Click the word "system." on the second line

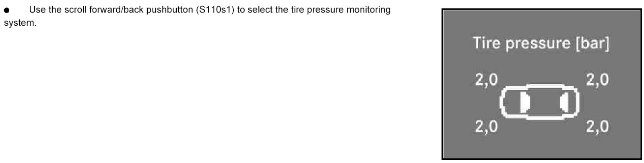(x=20, y=23)
